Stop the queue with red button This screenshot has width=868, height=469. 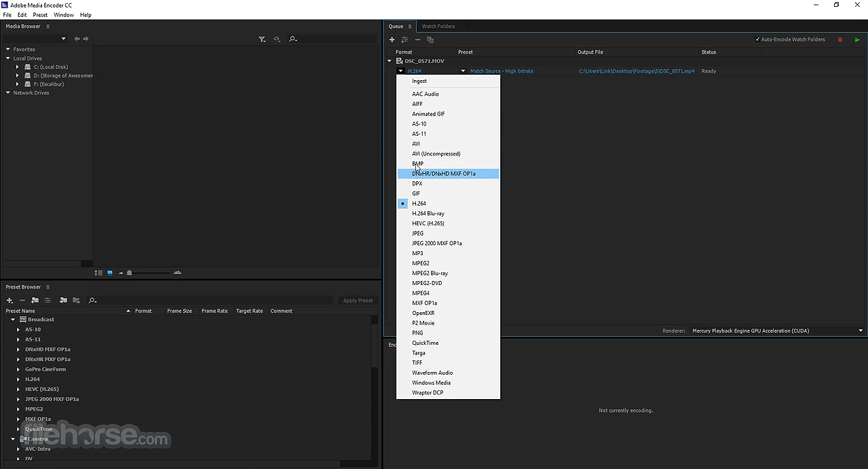(839, 39)
